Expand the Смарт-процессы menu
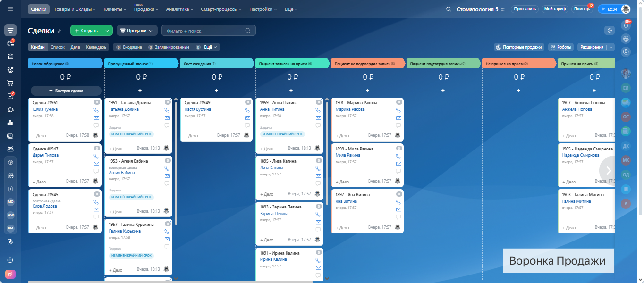Screen dimensions: 644x283 [x=221, y=9]
